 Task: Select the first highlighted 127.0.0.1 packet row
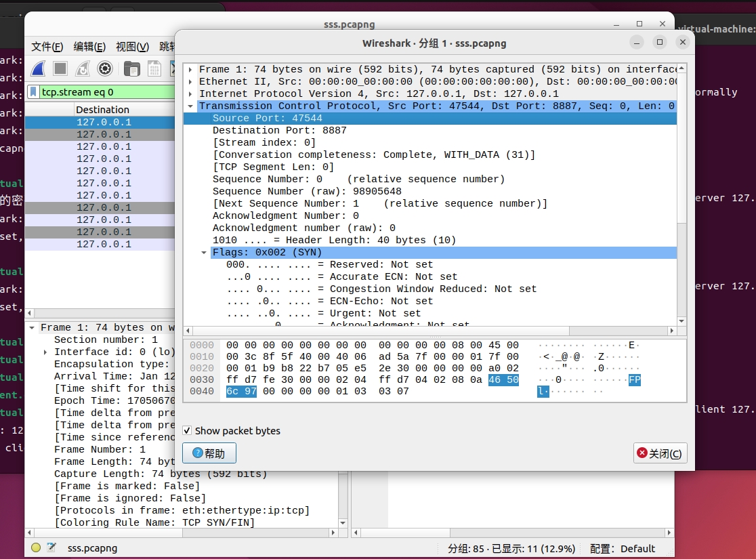[x=100, y=122]
